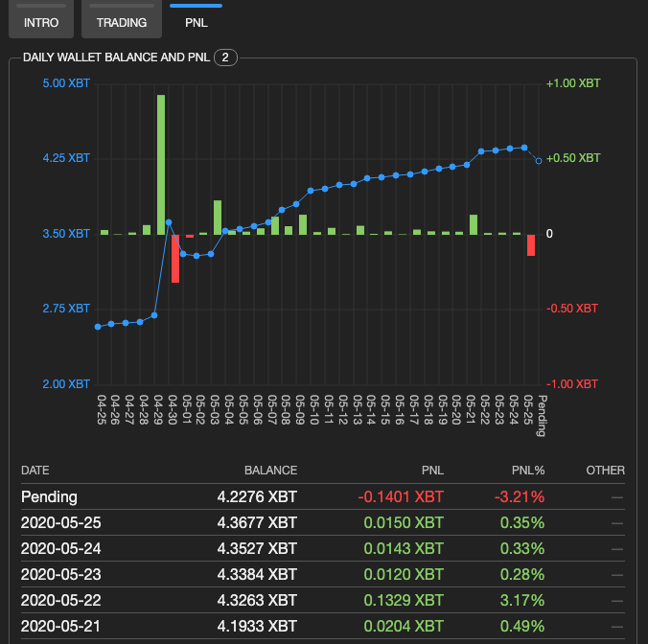This screenshot has height=644, width=648.
Task: Click the 0.35% PNL percentage
Action: coord(522,523)
